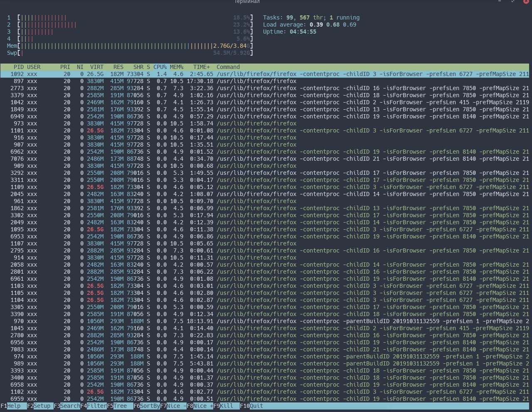Click the PRI column header
Viewport: 532px width, 412px height.
[x=65, y=67]
